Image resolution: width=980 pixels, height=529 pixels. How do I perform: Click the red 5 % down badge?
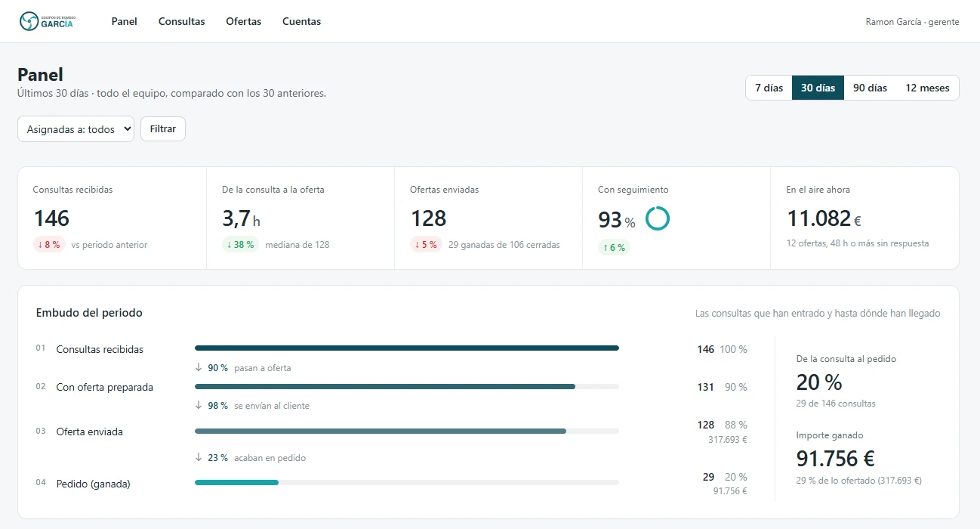coord(426,245)
